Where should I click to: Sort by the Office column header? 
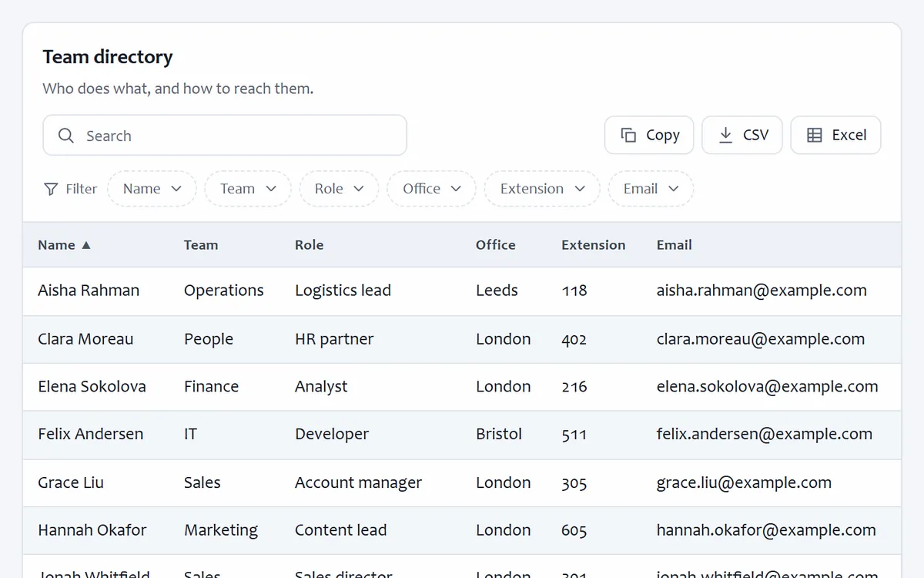pyautogui.click(x=496, y=245)
